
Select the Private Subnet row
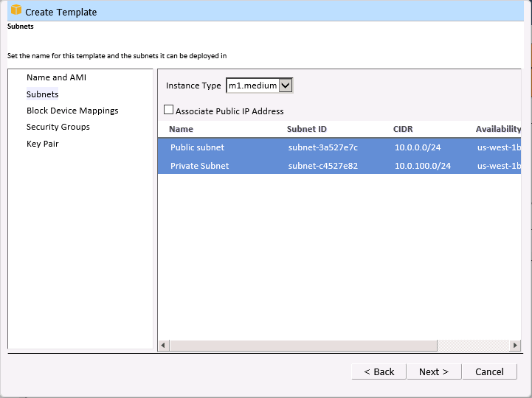[x=199, y=166]
